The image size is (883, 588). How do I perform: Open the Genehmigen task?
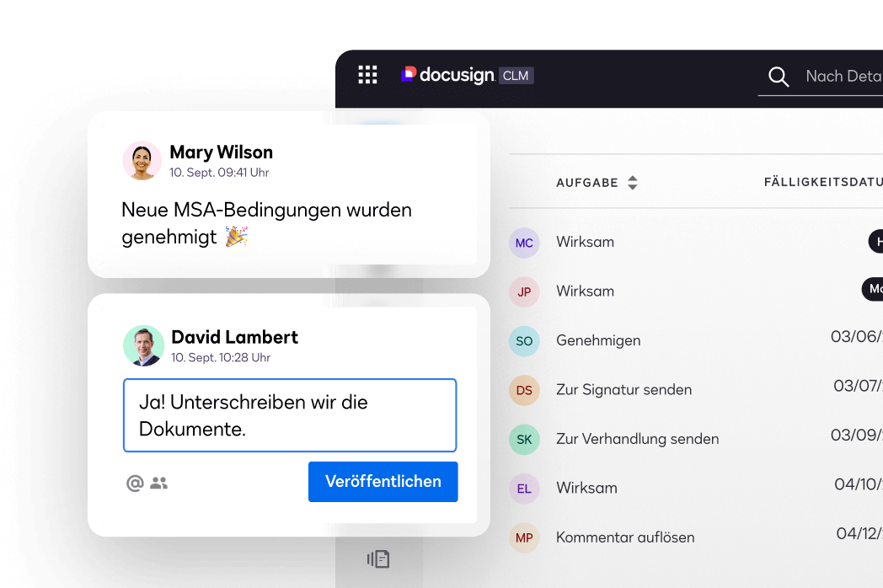tap(598, 341)
